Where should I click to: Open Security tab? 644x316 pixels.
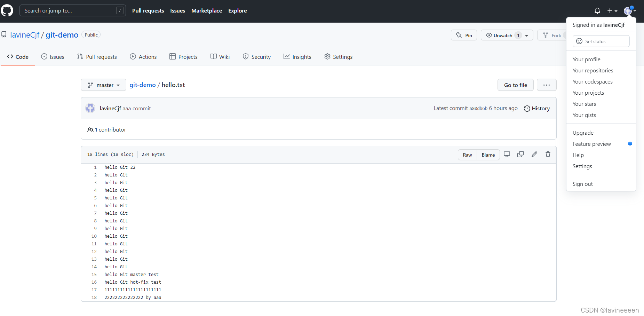coord(257,57)
